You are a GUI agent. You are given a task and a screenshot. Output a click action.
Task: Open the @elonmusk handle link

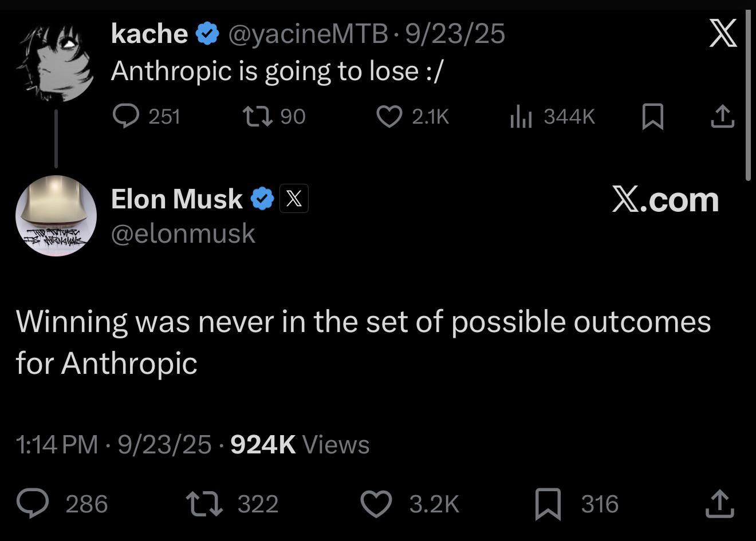[x=183, y=234]
